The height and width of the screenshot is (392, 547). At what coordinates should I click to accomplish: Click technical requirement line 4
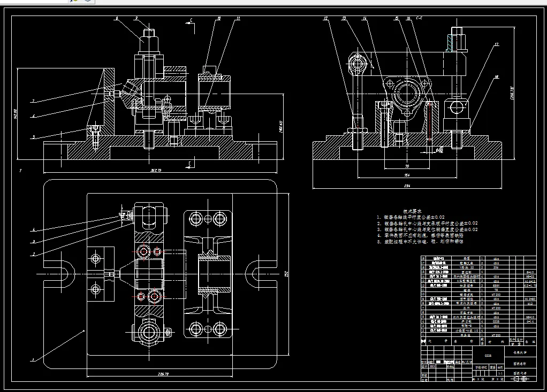(420, 235)
